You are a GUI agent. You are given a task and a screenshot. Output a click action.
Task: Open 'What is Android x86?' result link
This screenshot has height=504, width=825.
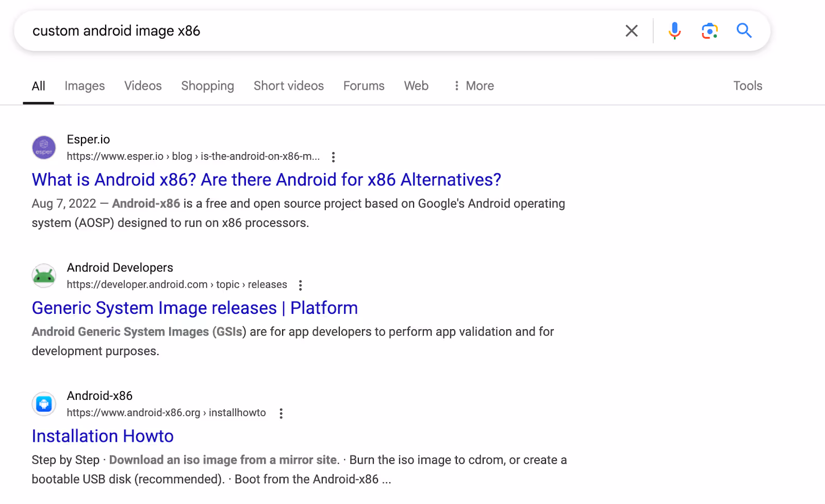(x=267, y=179)
